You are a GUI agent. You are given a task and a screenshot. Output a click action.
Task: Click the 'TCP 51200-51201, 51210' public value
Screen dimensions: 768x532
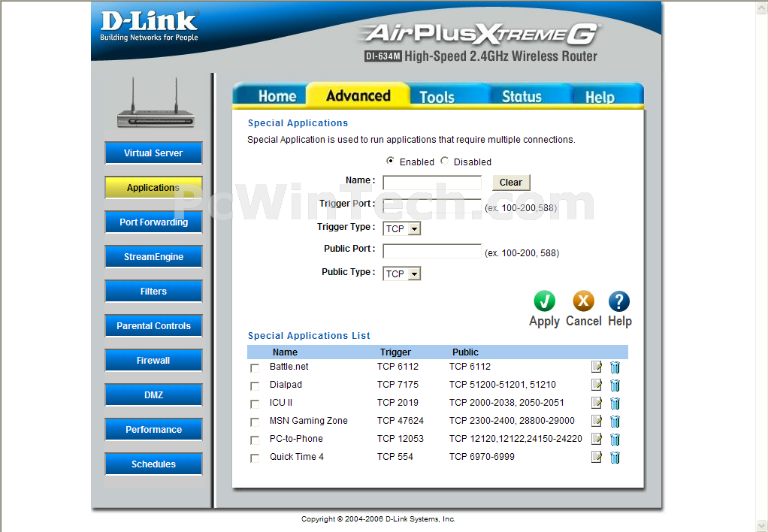tap(503, 385)
